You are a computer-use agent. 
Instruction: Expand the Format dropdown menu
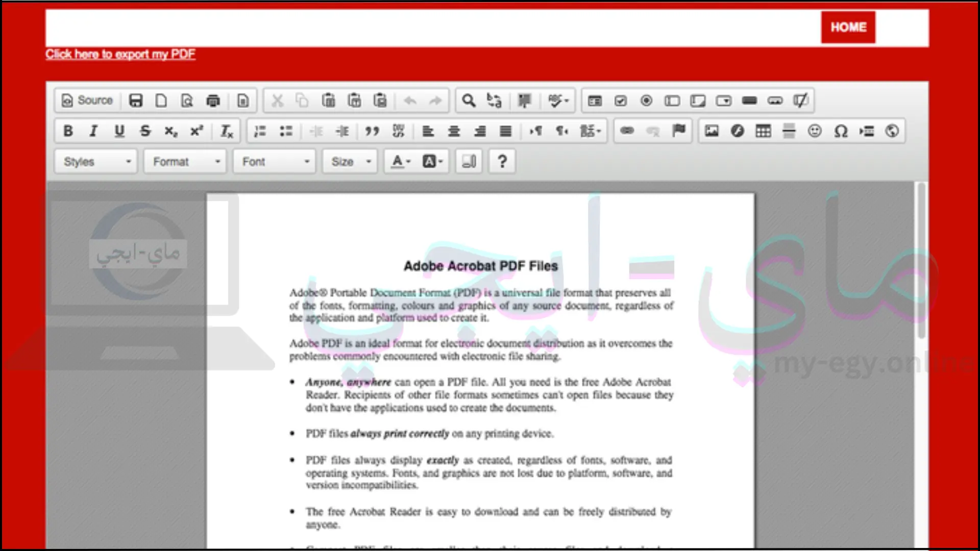tap(185, 161)
